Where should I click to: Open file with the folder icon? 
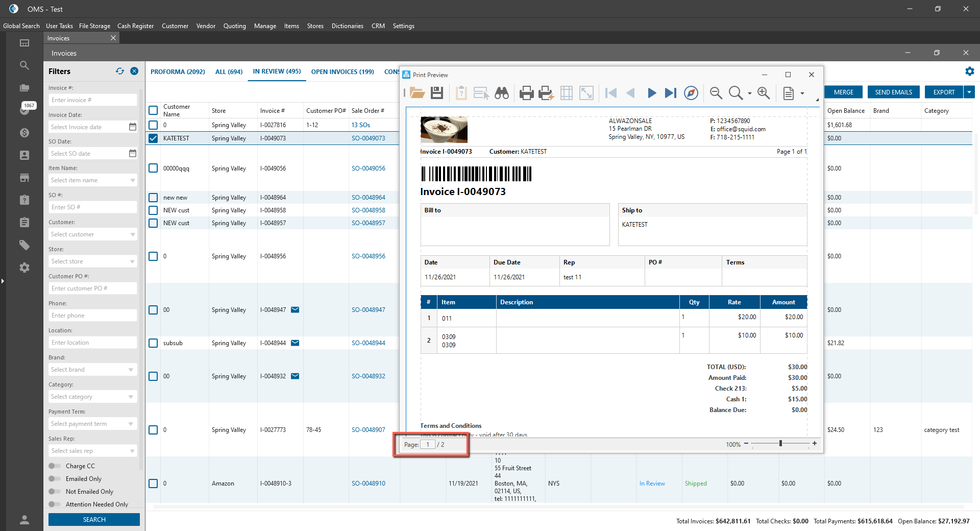(x=417, y=93)
